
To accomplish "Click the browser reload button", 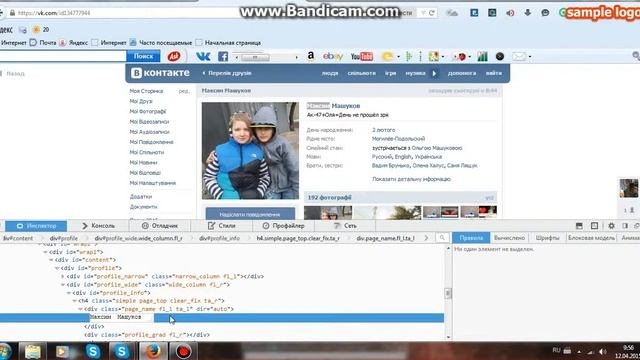I will point(431,13).
